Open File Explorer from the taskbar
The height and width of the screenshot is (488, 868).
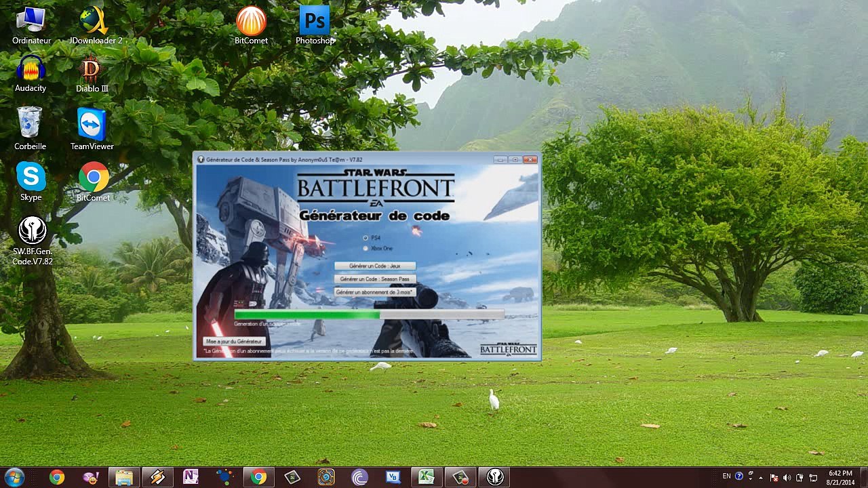[x=123, y=477]
